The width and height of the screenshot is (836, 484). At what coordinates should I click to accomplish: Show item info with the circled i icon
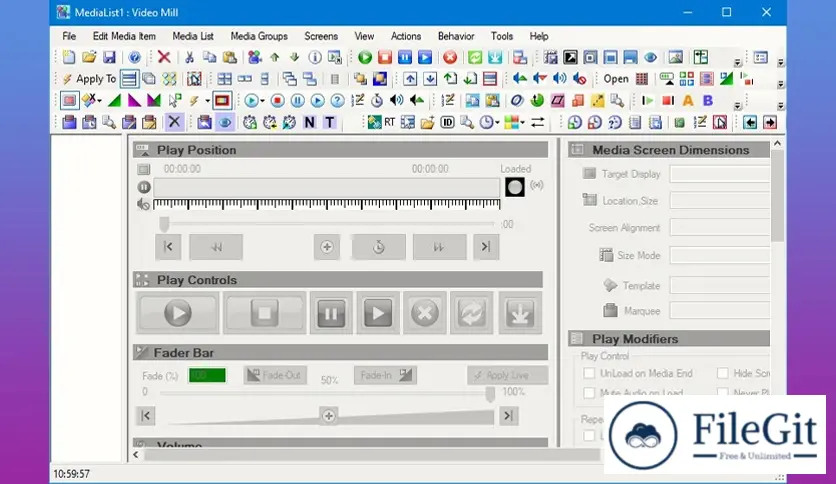(x=315, y=57)
